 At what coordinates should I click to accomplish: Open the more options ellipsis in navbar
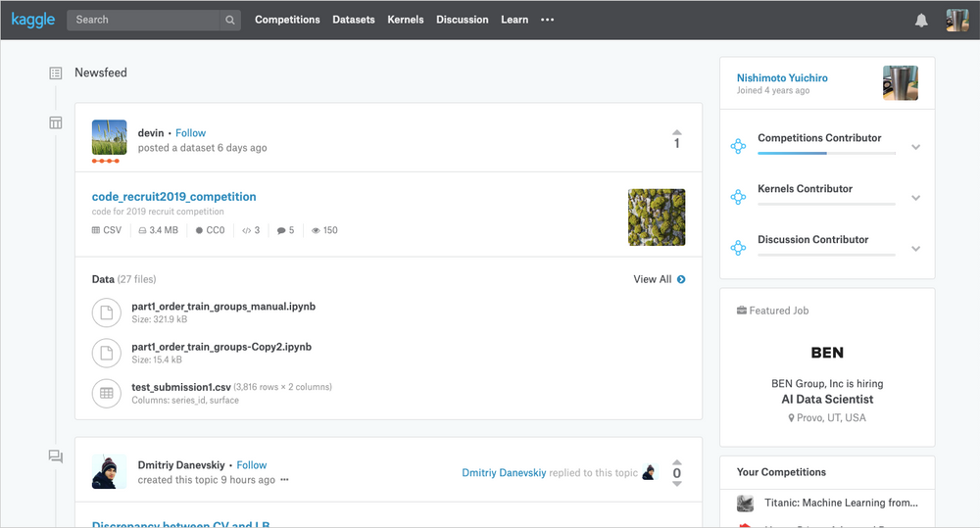tap(548, 20)
